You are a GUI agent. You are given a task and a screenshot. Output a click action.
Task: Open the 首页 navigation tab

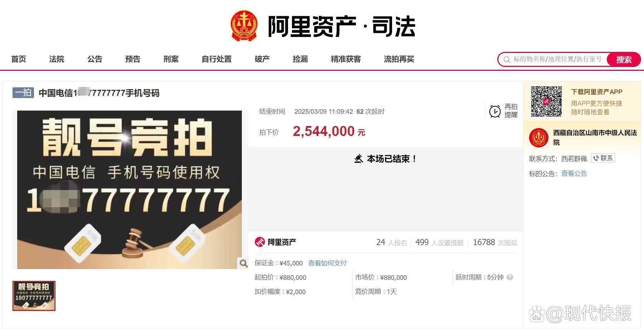pyautogui.click(x=19, y=59)
